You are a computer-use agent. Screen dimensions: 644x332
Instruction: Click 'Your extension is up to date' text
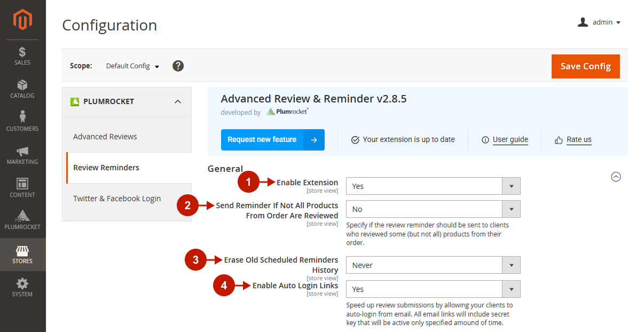click(409, 140)
